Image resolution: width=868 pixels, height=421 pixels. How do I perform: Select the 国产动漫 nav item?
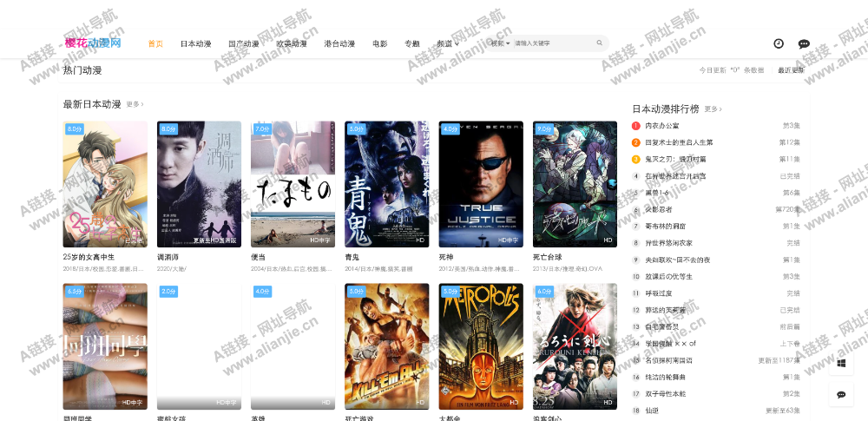pos(243,43)
